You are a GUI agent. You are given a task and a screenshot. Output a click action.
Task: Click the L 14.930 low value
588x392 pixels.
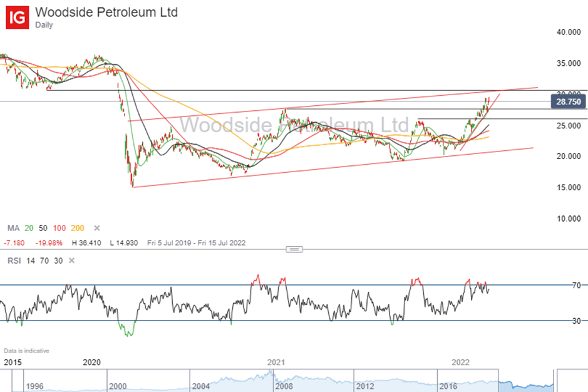(x=124, y=243)
